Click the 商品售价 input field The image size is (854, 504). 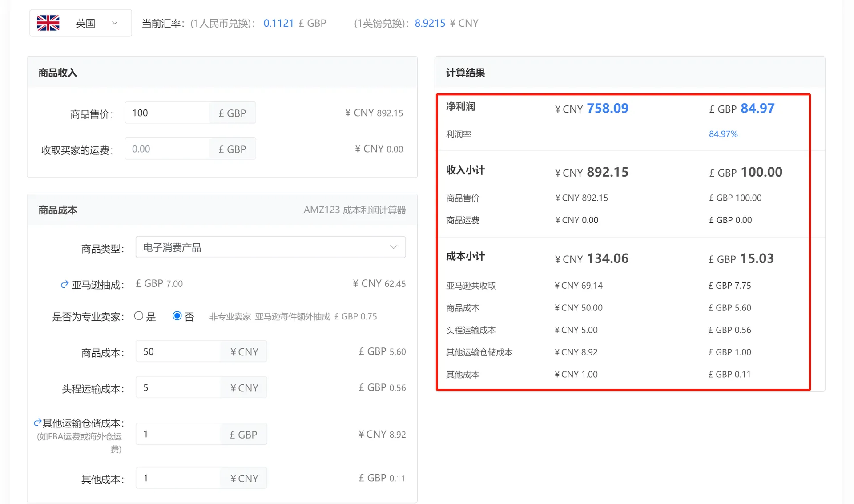167,113
